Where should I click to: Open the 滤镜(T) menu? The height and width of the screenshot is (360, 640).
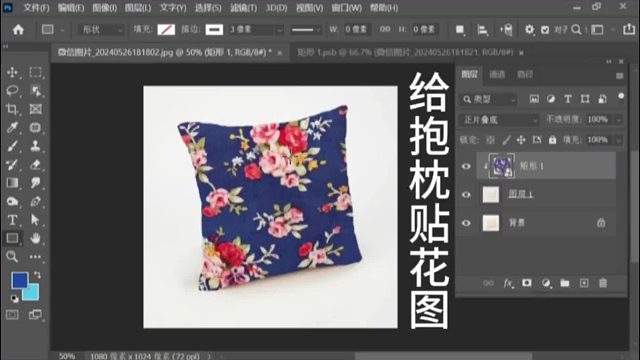pyautogui.click(x=244, y=8)
